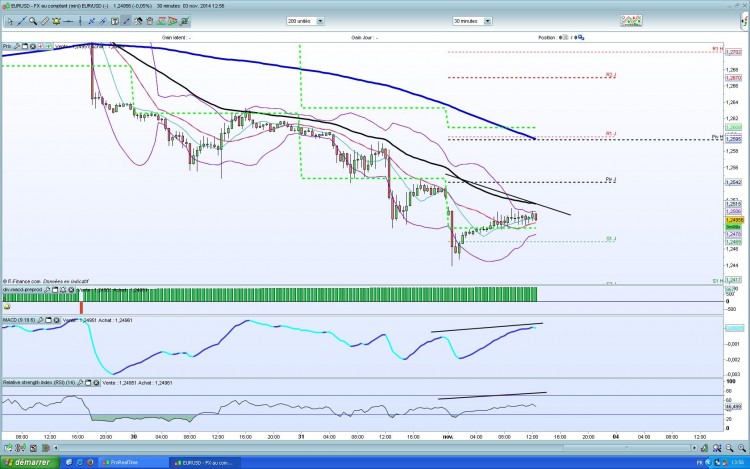Select the arrow cursor tool
Viewport: 750px width, 469px height.
coord(10,21)
